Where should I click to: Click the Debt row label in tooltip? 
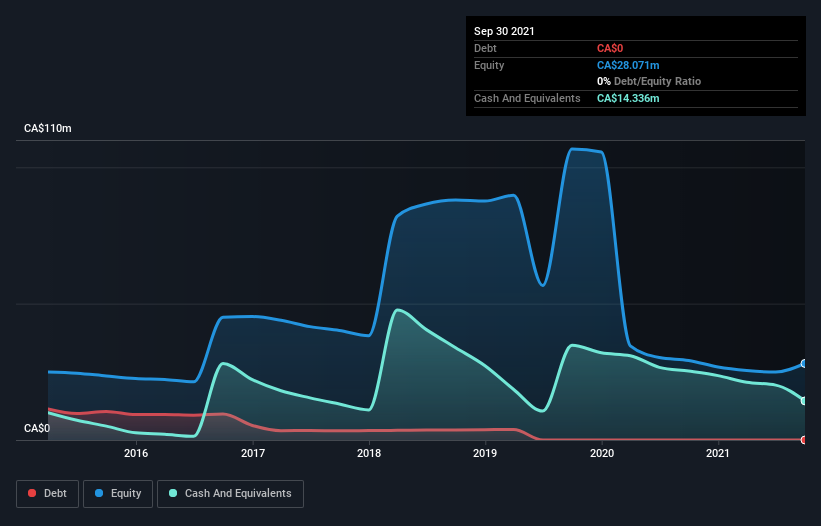click(485, 48)
